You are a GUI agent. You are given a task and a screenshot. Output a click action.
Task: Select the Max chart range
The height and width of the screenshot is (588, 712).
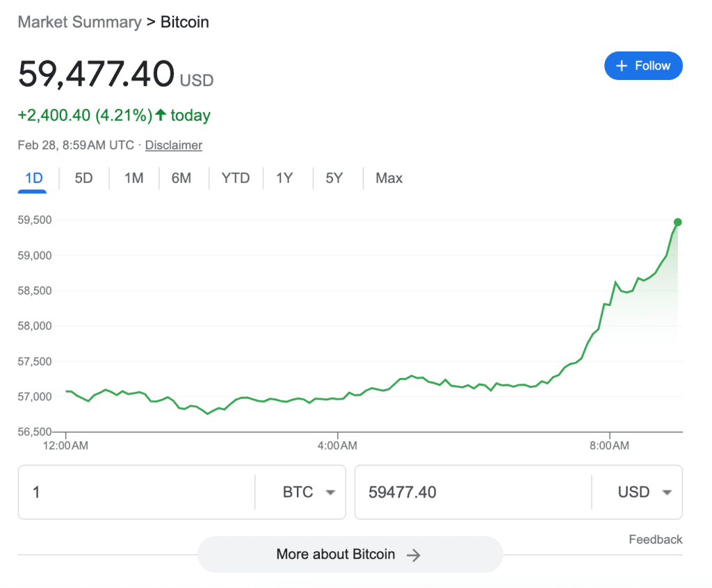coord(388,178)
